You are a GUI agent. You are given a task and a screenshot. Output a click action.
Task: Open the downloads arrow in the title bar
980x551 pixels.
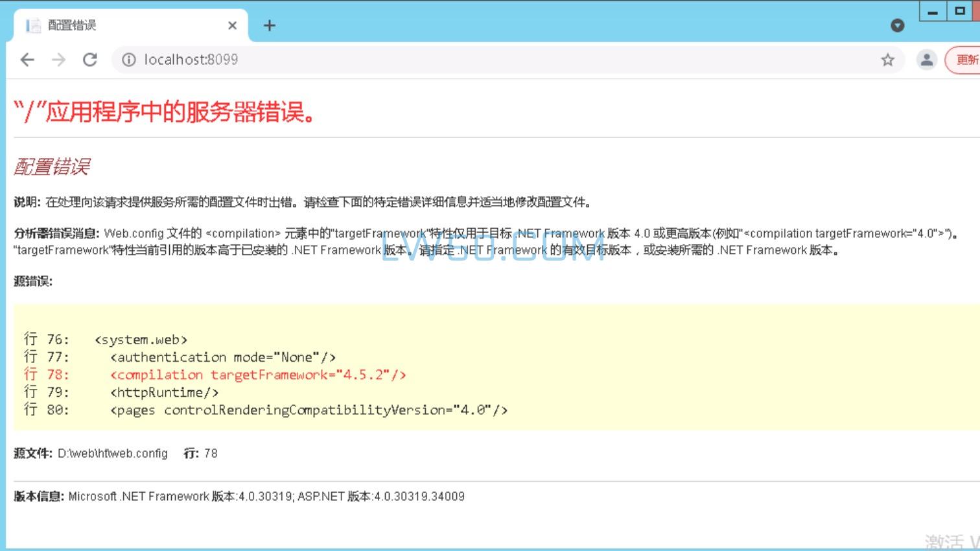[x=897, y=25]
